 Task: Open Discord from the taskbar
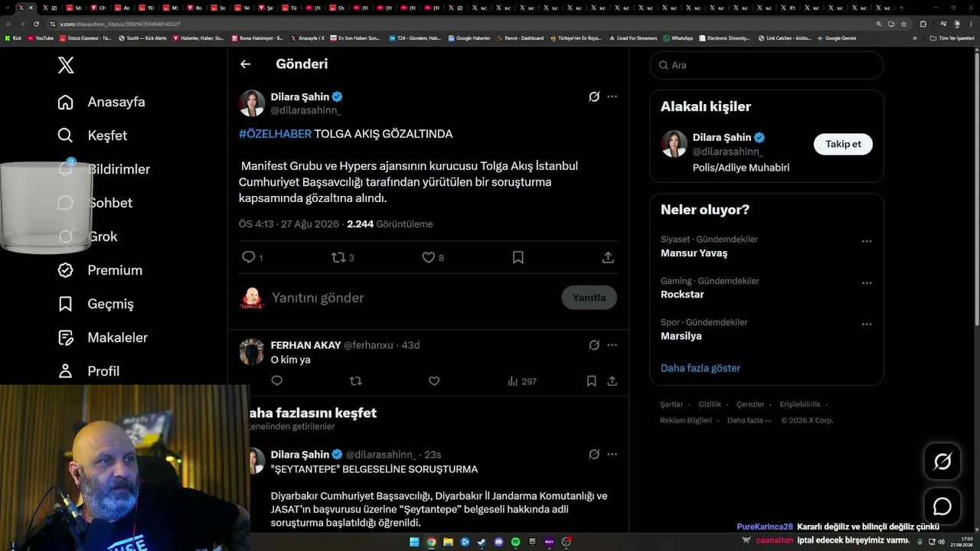click(498, 542)
